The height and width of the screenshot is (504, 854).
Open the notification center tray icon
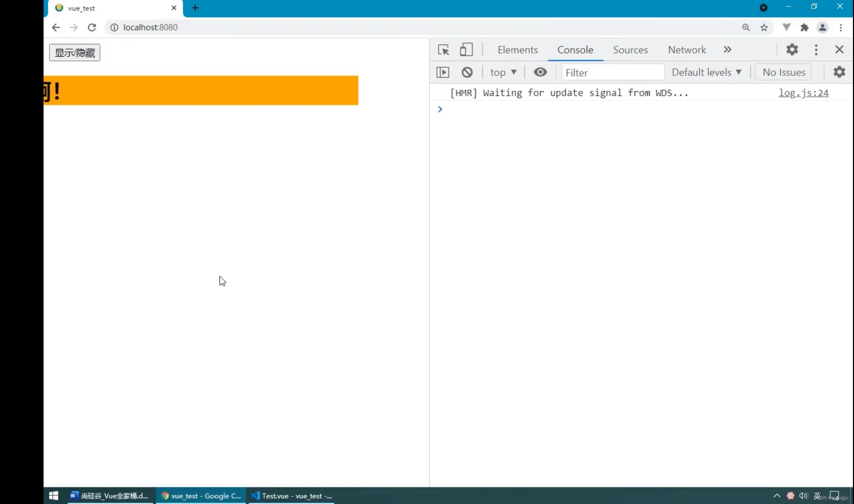pyautogui.click(x=834, y=496)
